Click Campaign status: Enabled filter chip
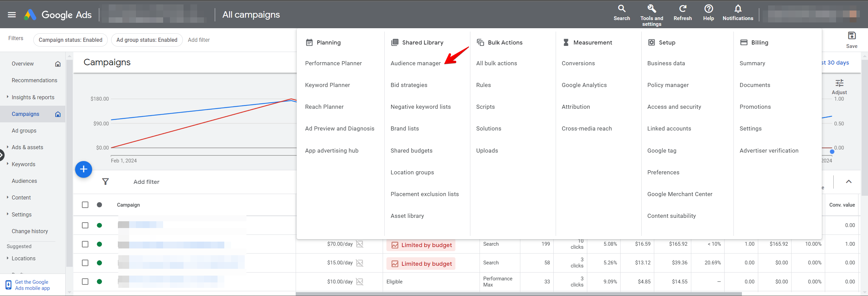This screenshot has height=296, width=868. 70,40
